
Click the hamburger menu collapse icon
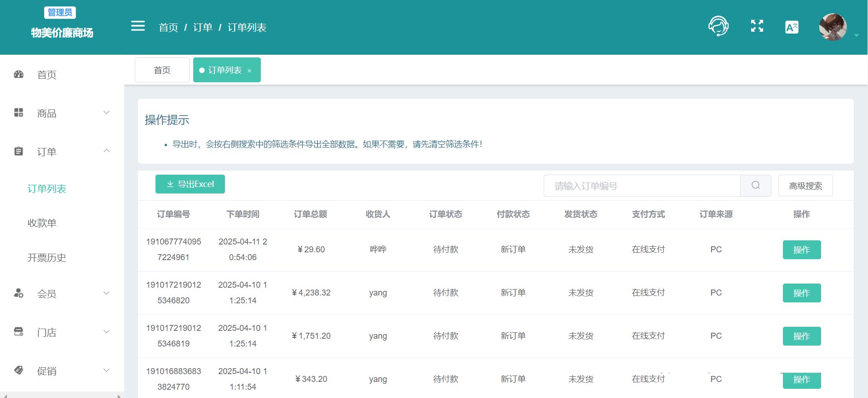point(138,26)
